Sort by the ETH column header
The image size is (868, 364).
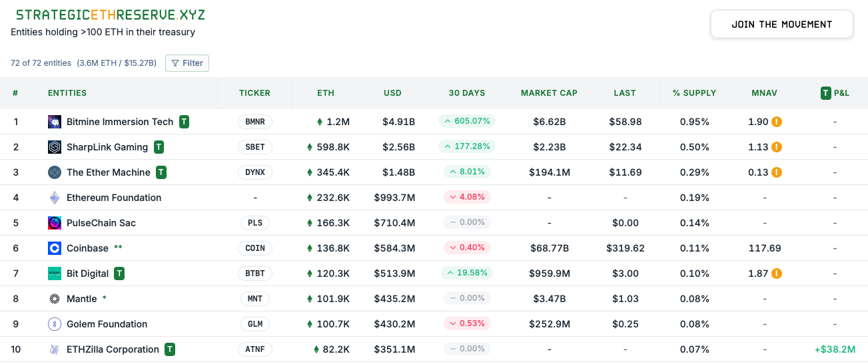tap(326, 93)
